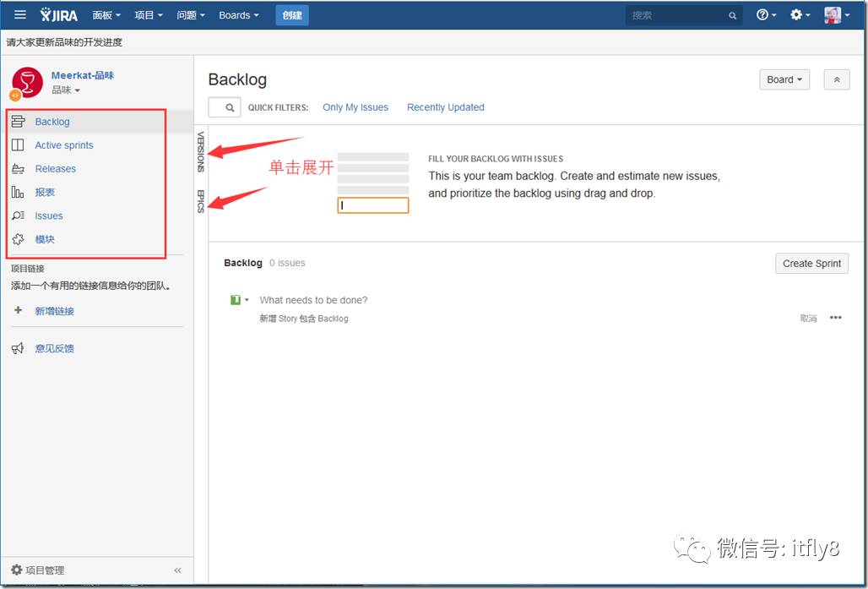Click the What needs to be done field
Screen dimensions: 868x589
point(313,300)
